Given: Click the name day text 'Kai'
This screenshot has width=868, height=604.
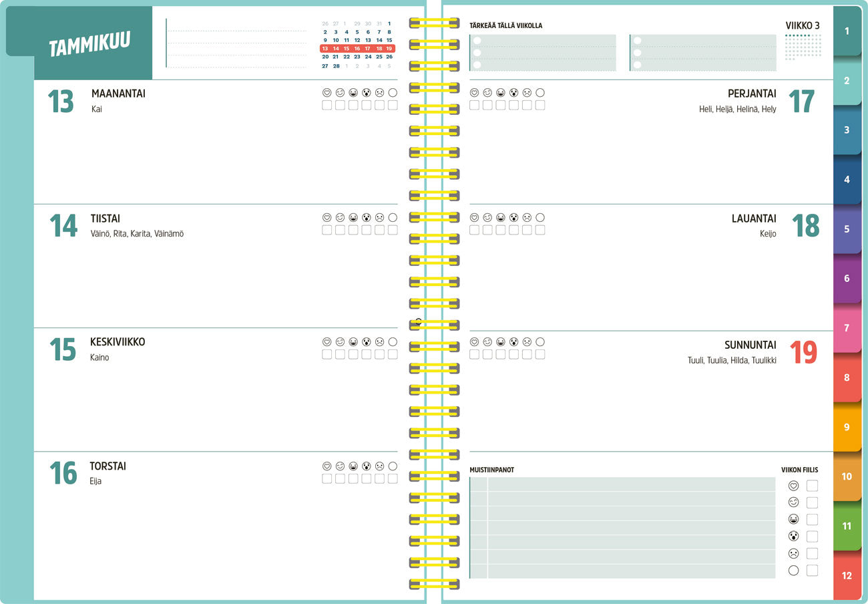Looking at the screenshot, I should point(97,109).
